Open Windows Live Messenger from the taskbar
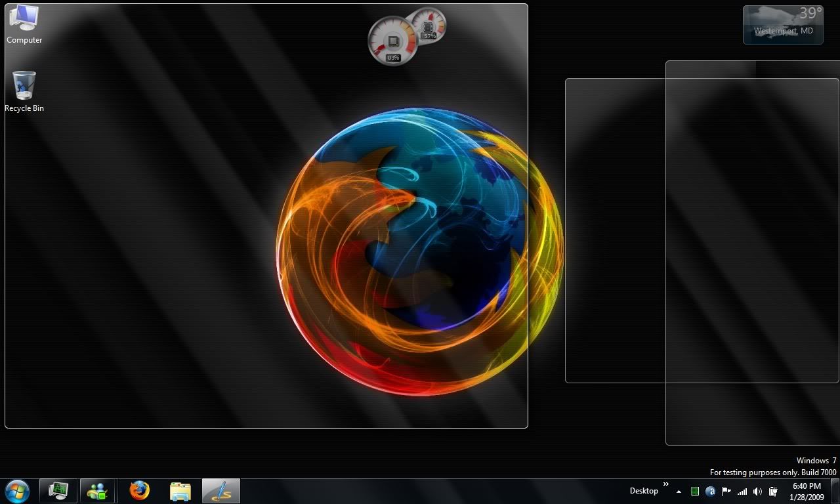Screen dimensions: 840x504 pos(98,491)
